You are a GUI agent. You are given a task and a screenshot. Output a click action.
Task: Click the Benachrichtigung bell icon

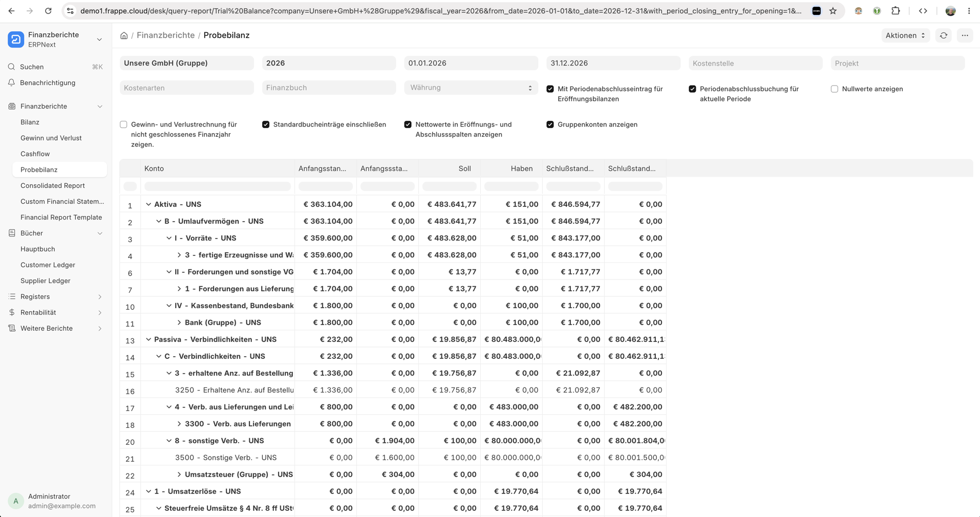[x=12, y=82]
